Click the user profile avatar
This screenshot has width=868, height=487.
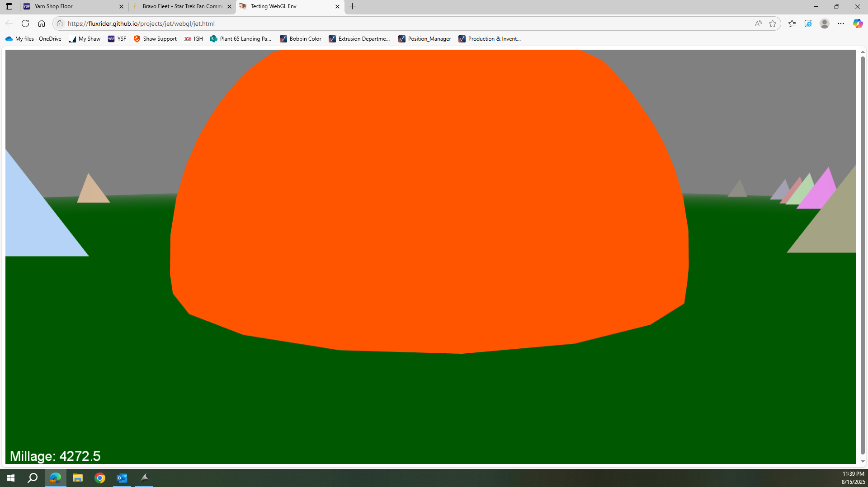click(x=825, y=23)
